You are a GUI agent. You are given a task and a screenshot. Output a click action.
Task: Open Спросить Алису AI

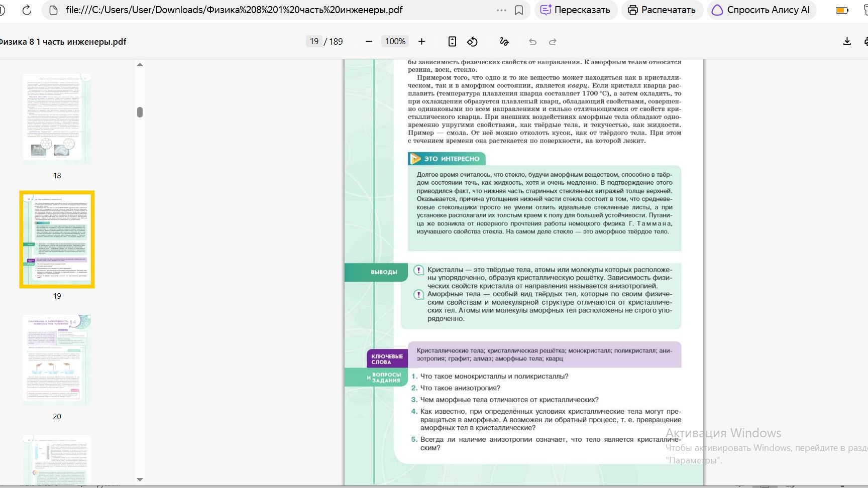[x=762, y=10]
